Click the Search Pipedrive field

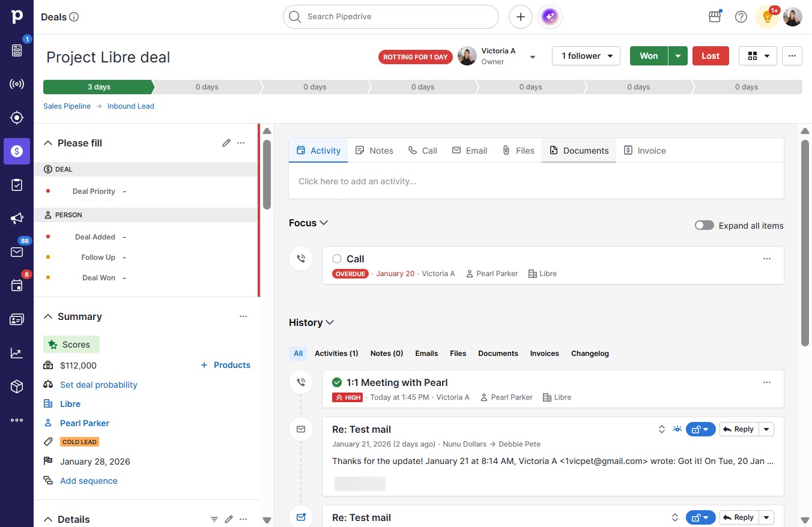(x=391, y=17)
